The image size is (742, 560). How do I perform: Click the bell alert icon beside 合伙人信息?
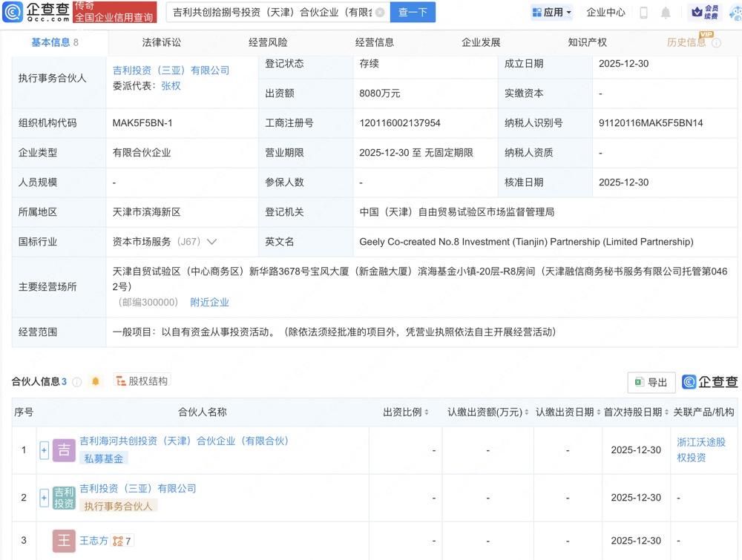point(96,381)
